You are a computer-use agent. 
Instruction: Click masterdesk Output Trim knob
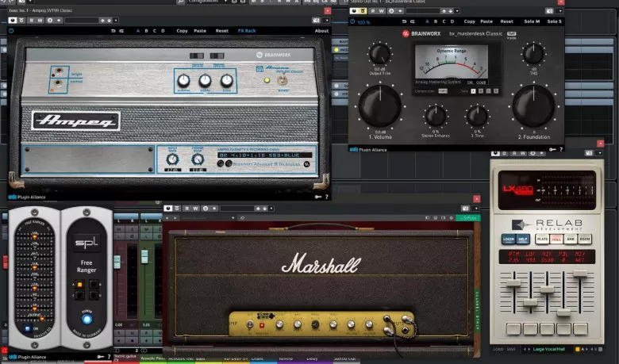click(380, 54)
